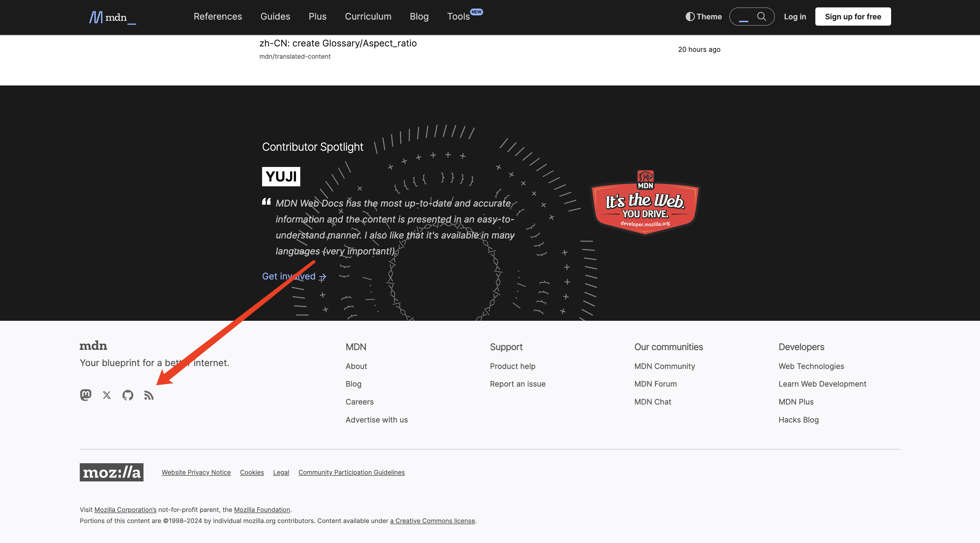Image resolution: width=980 pixels, height=543 pixels.
Task: Open the Careers footer link
Action: point(360,402)
